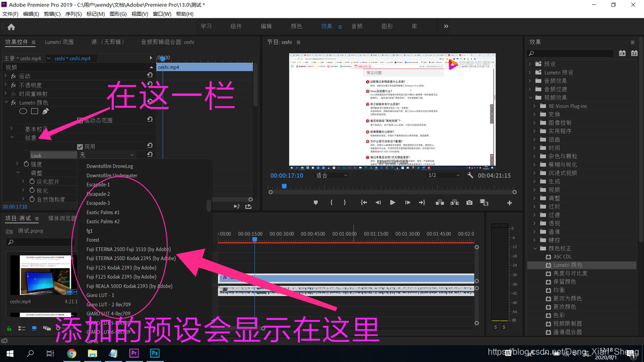644x362 pixels.
Task: Step back one frame in program monitor
Action: [378, 203]
